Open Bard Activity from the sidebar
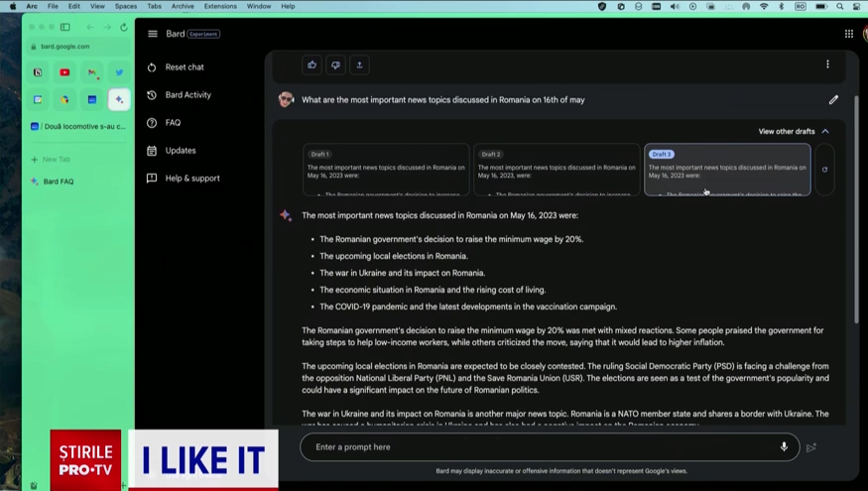Viewport: 868px width, 491px height. [x=187, y=95]
